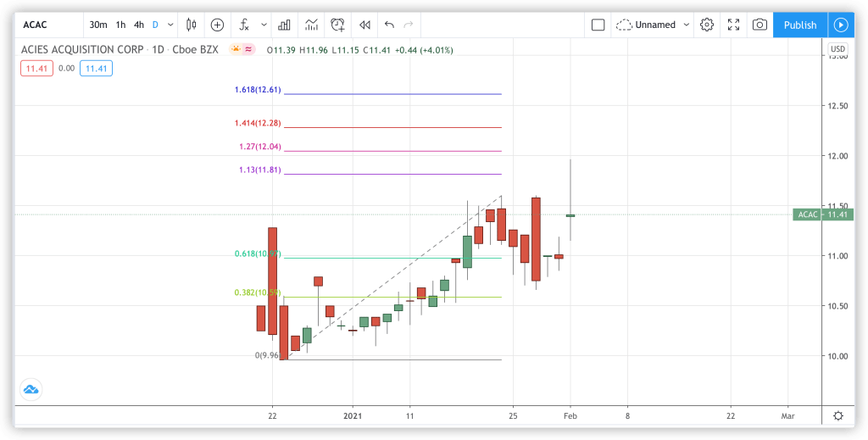This screenshot has height=440, width=868.
Task: Create an alert with the alarm clock icon
Action: pyautogui.click(x=338, y=25)
